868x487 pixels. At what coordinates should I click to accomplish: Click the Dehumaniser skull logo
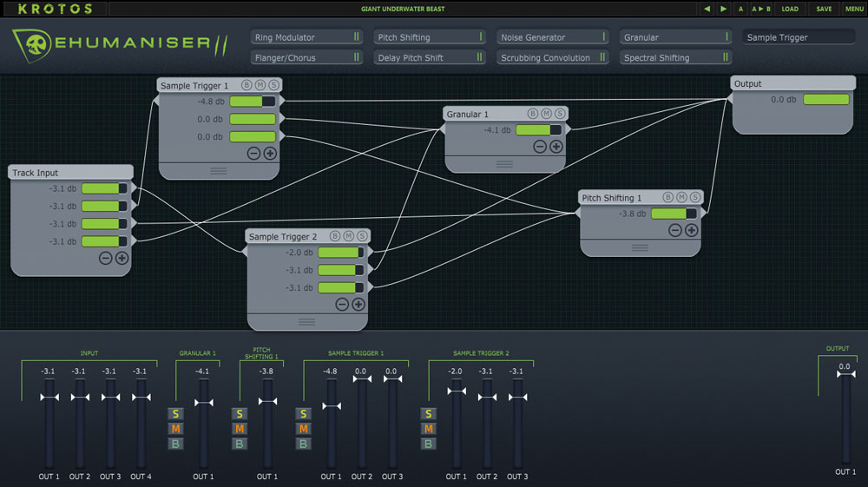tap(35, 46)
